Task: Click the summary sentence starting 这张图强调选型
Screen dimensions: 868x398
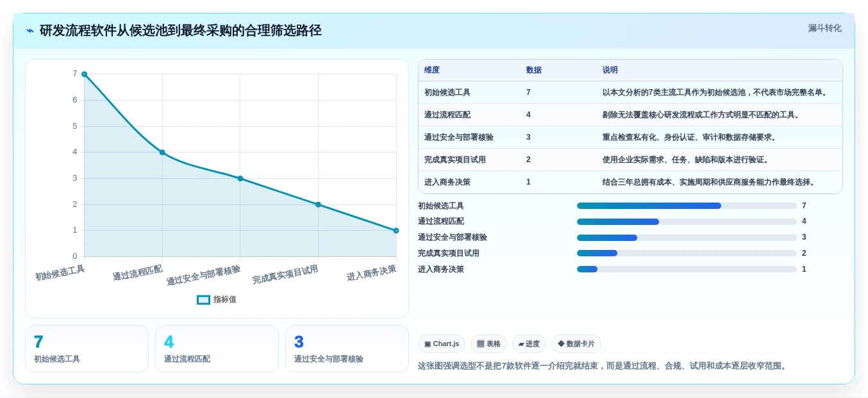Action: tap(603, 366)
